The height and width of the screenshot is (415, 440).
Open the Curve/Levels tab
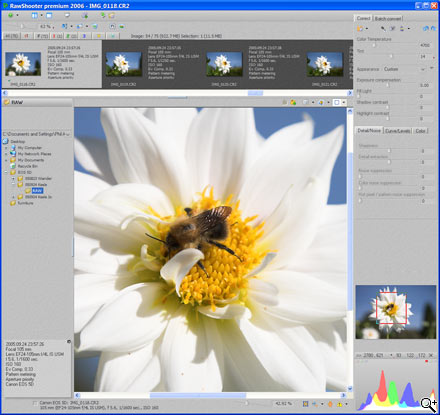point(397,131)
